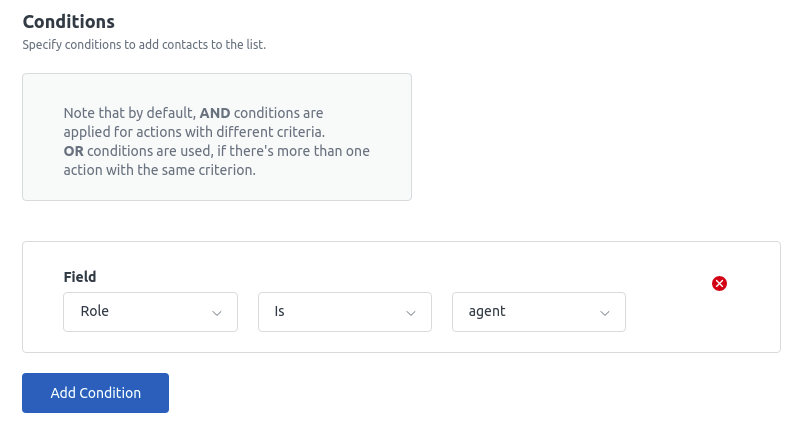Viewport: 802px width, 434px height.
Task: Open the Role field dropdown
Action: [150, 312]
